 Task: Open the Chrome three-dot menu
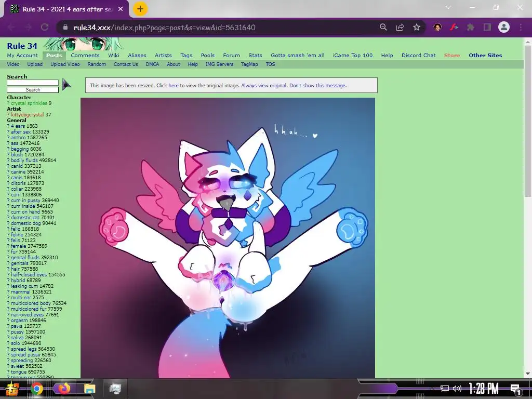tap(521, 27)
